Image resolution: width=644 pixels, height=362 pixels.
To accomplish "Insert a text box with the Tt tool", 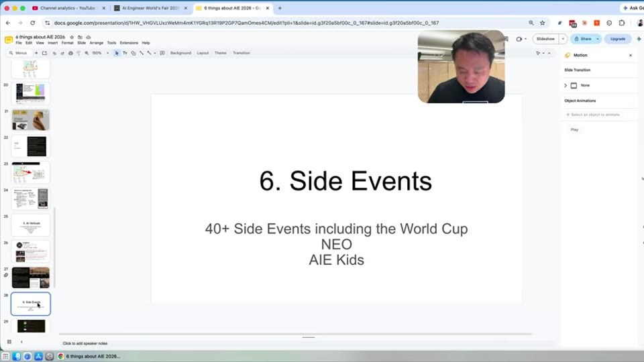I will [125, 53].
